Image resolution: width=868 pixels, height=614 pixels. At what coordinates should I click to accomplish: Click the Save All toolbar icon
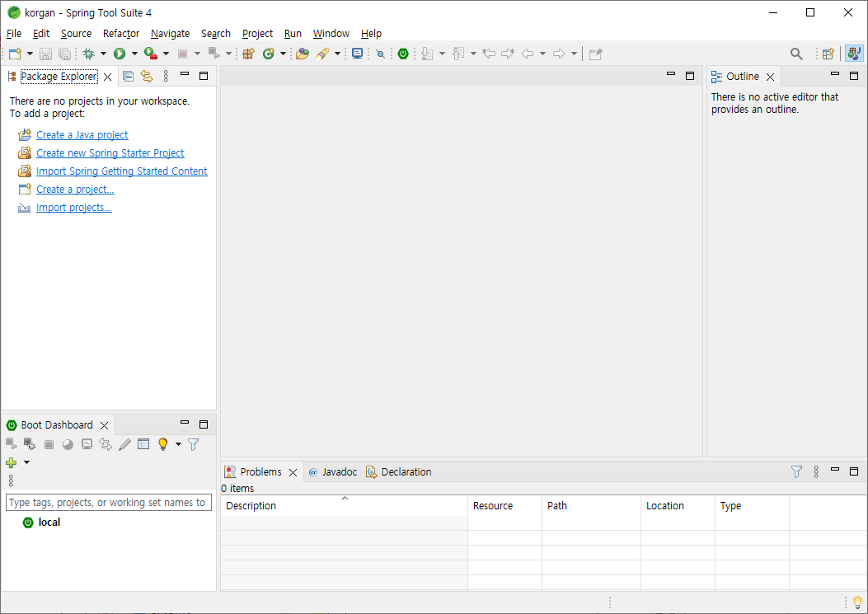(x=65, y=53)
